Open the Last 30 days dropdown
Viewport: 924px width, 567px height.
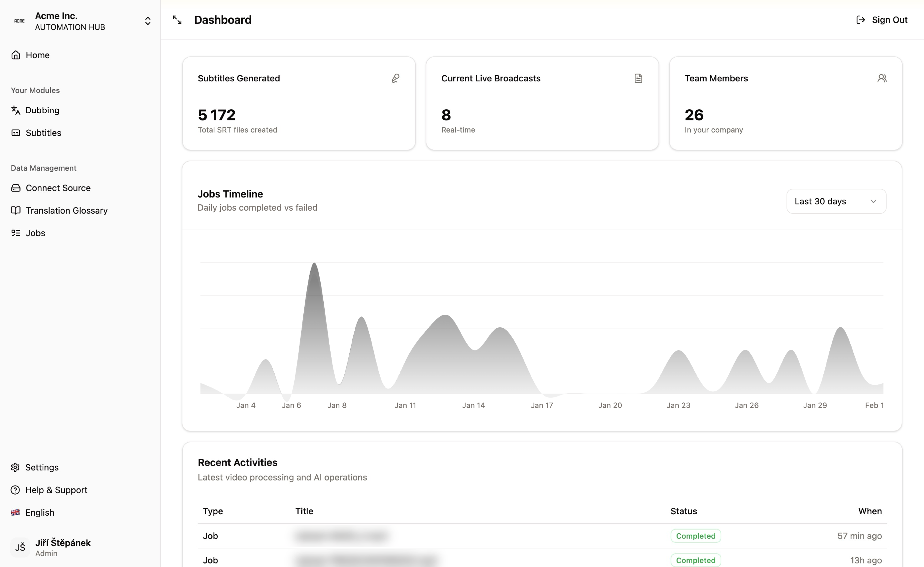tap(836, 202)
